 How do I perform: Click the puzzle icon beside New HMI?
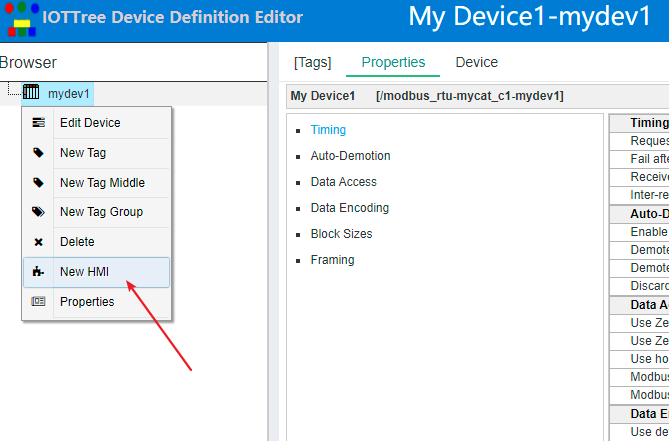(x=38, y=272)
